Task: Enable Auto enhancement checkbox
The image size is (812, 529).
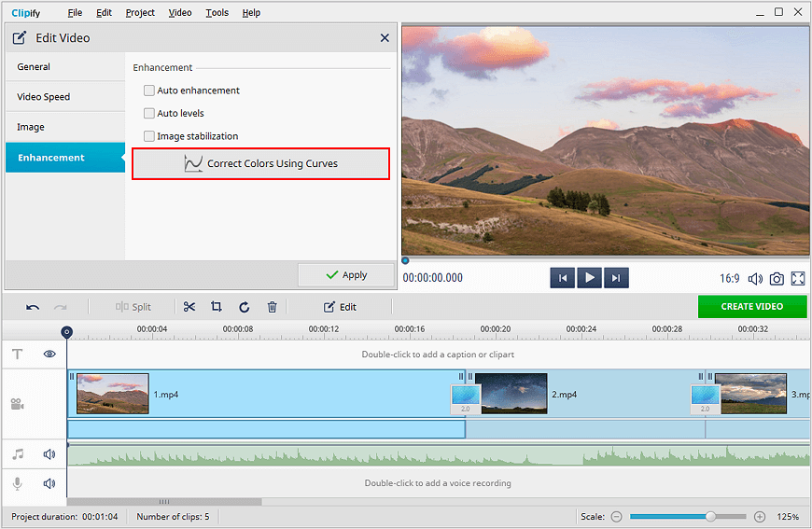Action: (149, 90)
